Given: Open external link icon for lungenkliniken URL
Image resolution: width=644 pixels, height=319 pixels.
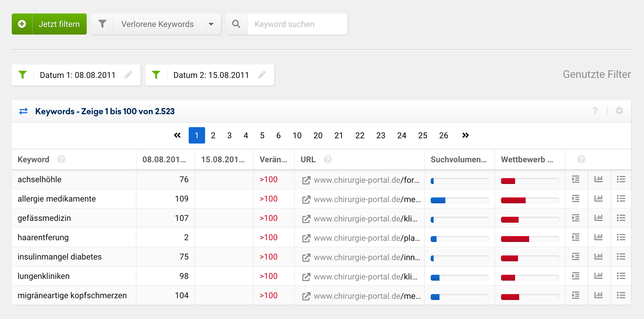Looking at the screenshot, I should [306, 277].
